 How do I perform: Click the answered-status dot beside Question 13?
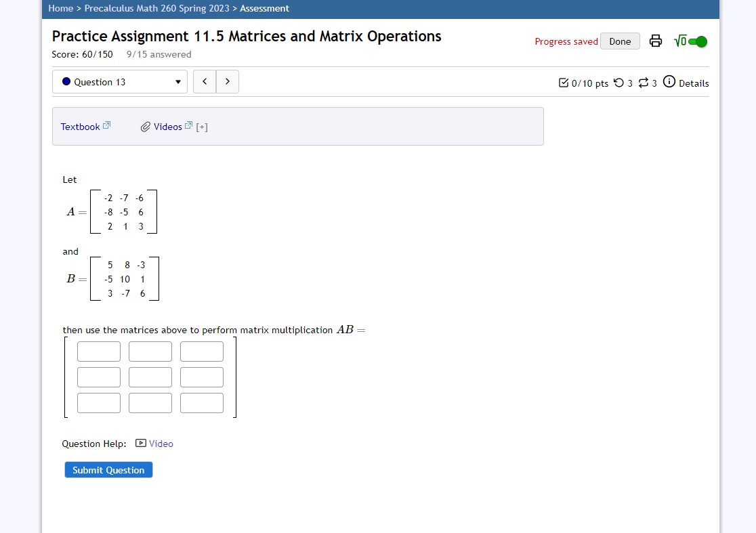66,81
